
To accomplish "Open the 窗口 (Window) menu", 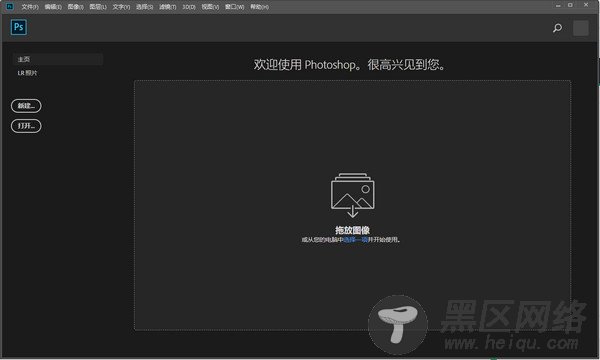I will [x=234, y=7].
